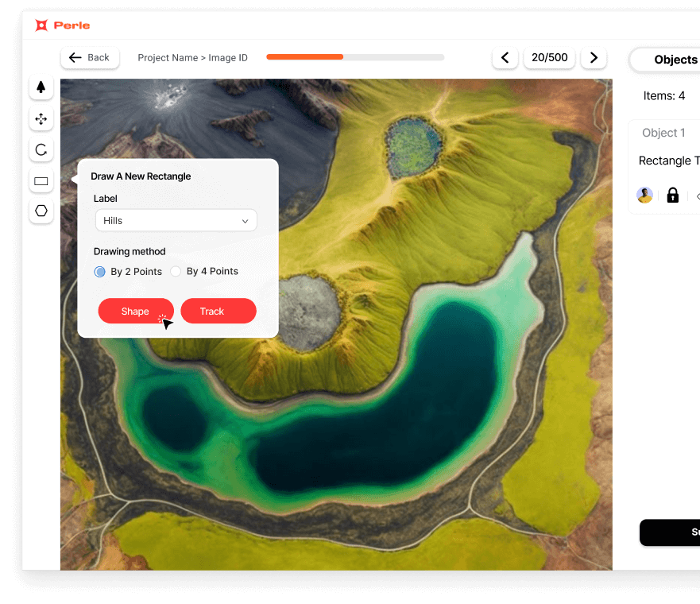The width and height of the screenshot is (700, 604).
Task: Select the rectangle annotation tool
Action: (x=41, y=180)
